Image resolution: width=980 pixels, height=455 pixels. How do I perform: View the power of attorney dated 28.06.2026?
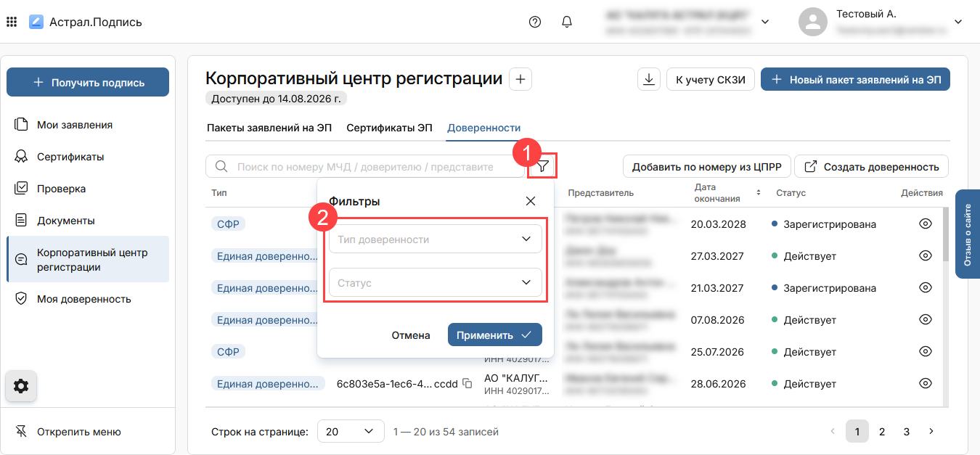pyautogui.click(x=925, y=384)
